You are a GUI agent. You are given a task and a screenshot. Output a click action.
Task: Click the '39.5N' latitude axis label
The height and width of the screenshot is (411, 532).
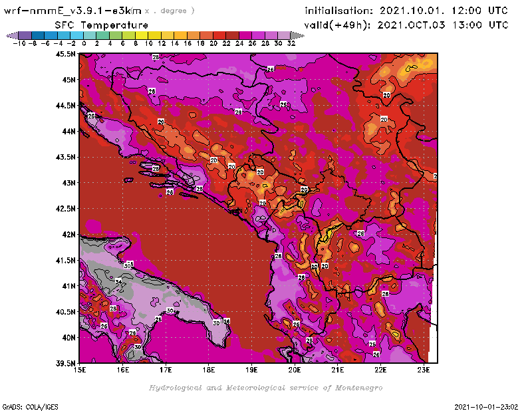coord(65,363)
